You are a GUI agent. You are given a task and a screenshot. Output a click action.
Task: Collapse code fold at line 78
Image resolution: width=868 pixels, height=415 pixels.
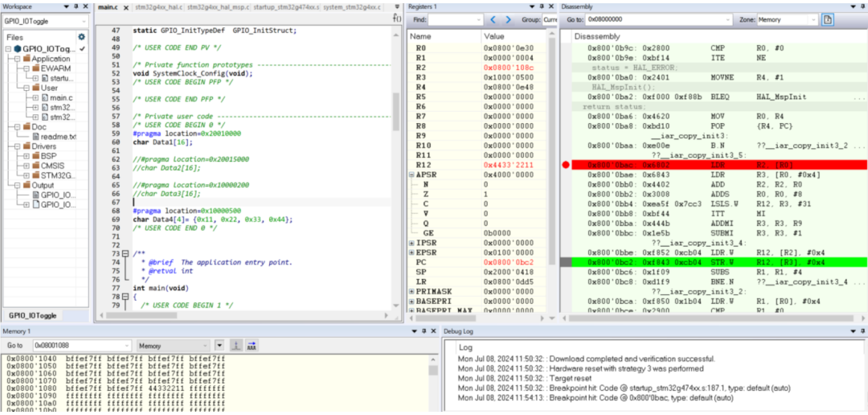[x=125, y=297]
